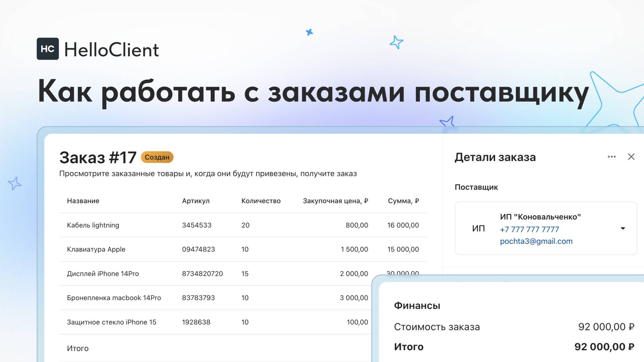Click article number 3454533
Image resolution: width=644 pixels, height=362 pixels.
click(x=197, y=225)
